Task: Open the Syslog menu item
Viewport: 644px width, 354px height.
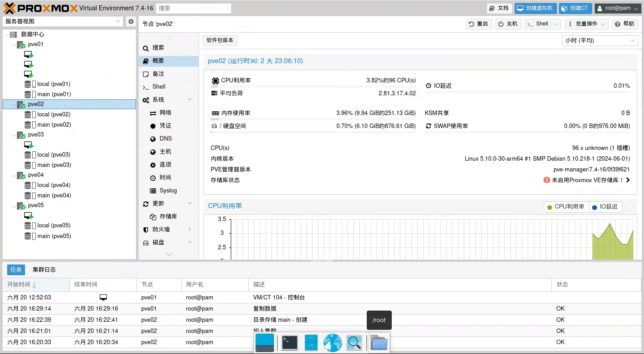Action: (x=169, y=191)
